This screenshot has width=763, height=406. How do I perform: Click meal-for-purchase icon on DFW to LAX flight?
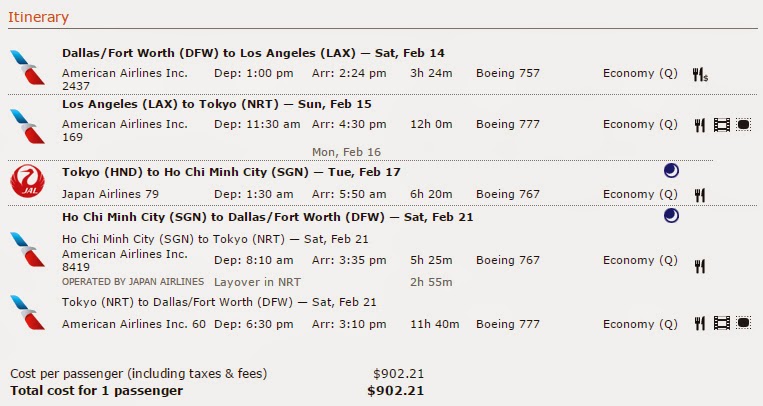[x=700, y=74]
